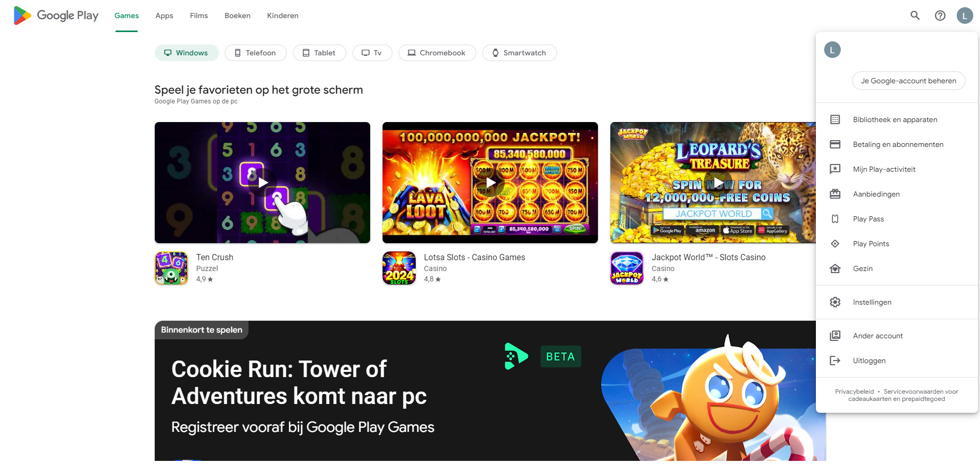Choose Ander account menu item
The height and width of the screenshot is (464, 980).
click(x=897, y=336)
